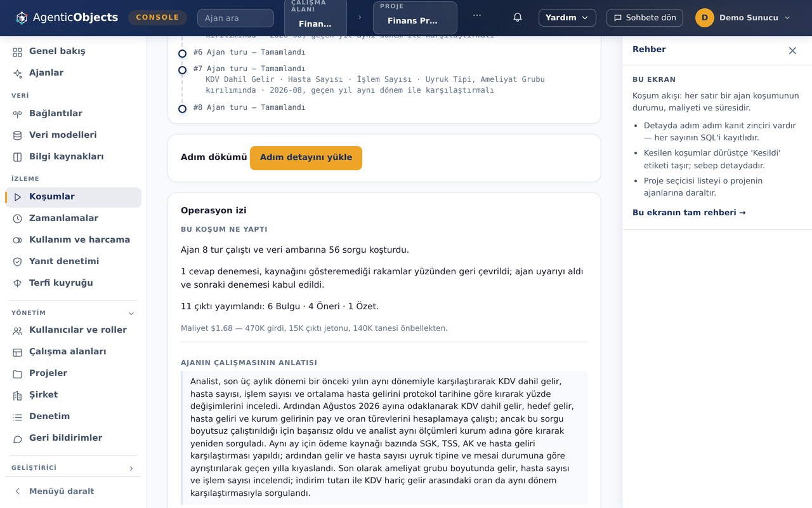Open the Ajanlar page

click(x=74, y=73)
